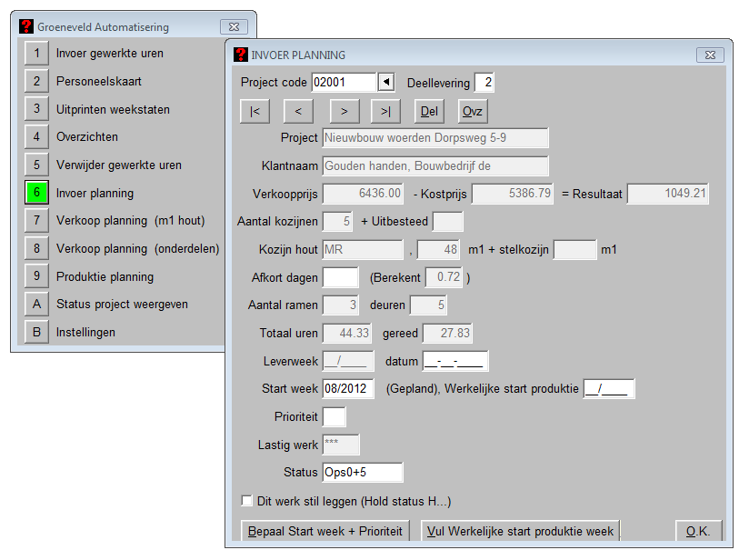Choose menu item 3 Uitprinten weekstaten
Viewport: 749px width, 560px height.
(x=36, y=109)
